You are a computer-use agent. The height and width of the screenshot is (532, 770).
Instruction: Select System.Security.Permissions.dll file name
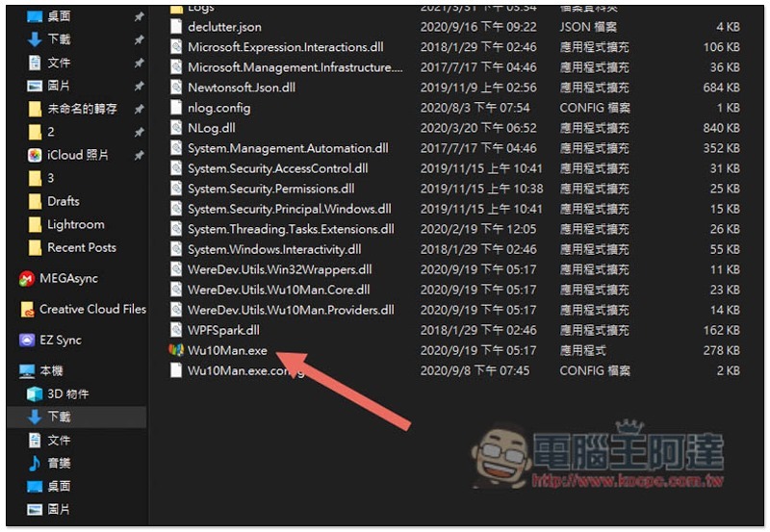271,189
